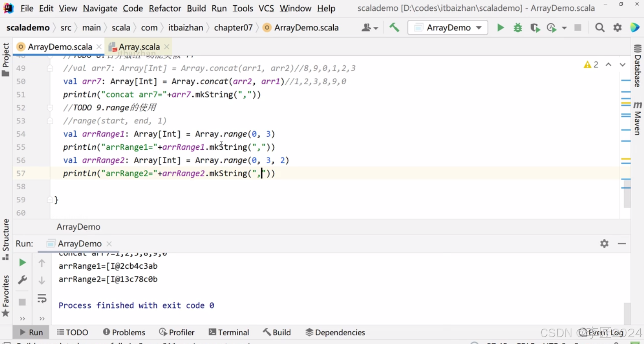Viewport: 644px width, 344px height.
Task: Expand second more-actions chevron in Run panel
Action: pyautogui.click(x=42, y=318)
